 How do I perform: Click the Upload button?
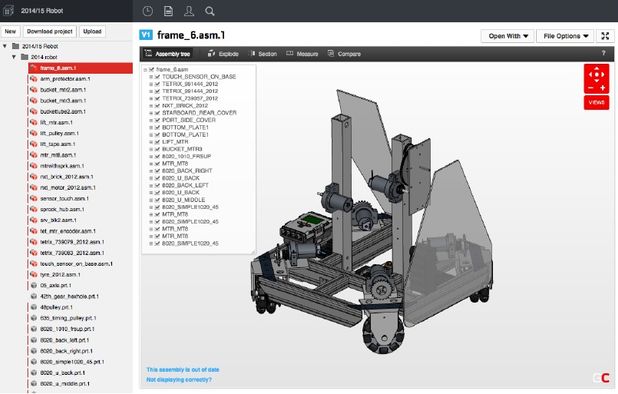[92, 32]
